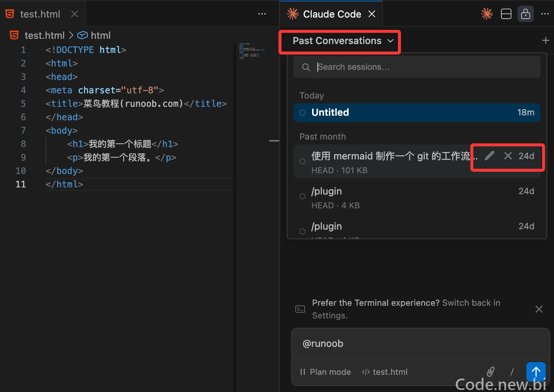554x392 pixels.
Task: Open Claude Code panel more actions menu
Action: [x=545, y=14]
